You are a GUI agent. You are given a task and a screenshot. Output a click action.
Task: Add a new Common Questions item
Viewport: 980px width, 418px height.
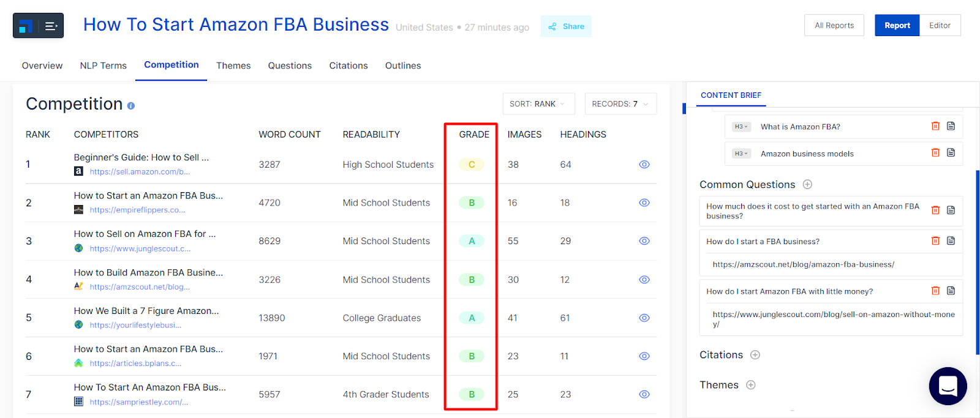pos(807,184)
